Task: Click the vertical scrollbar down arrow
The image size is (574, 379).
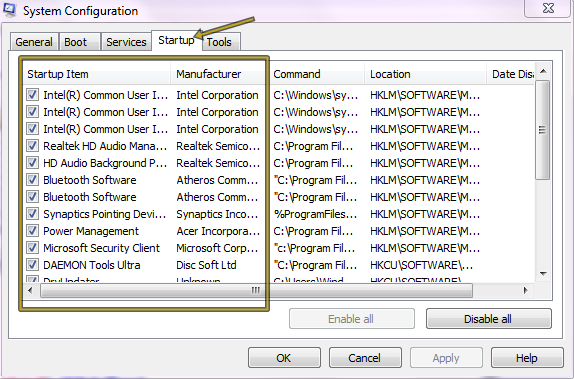Action: pos(543,274)
